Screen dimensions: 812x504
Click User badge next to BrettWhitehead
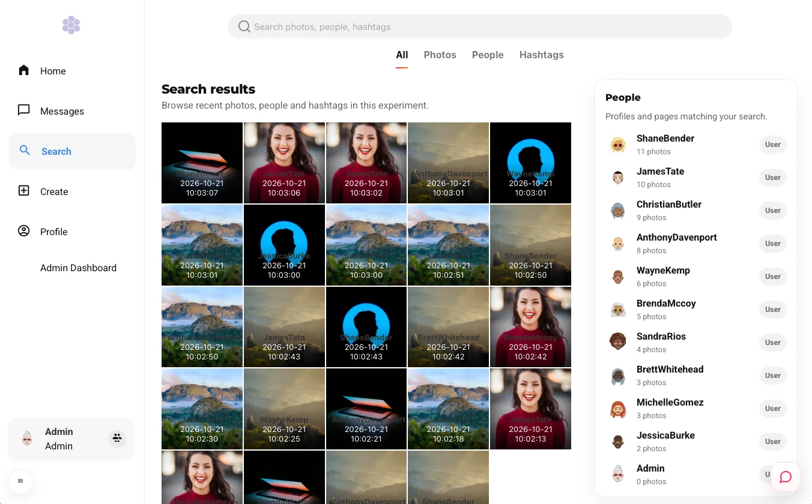coord(773,376)
